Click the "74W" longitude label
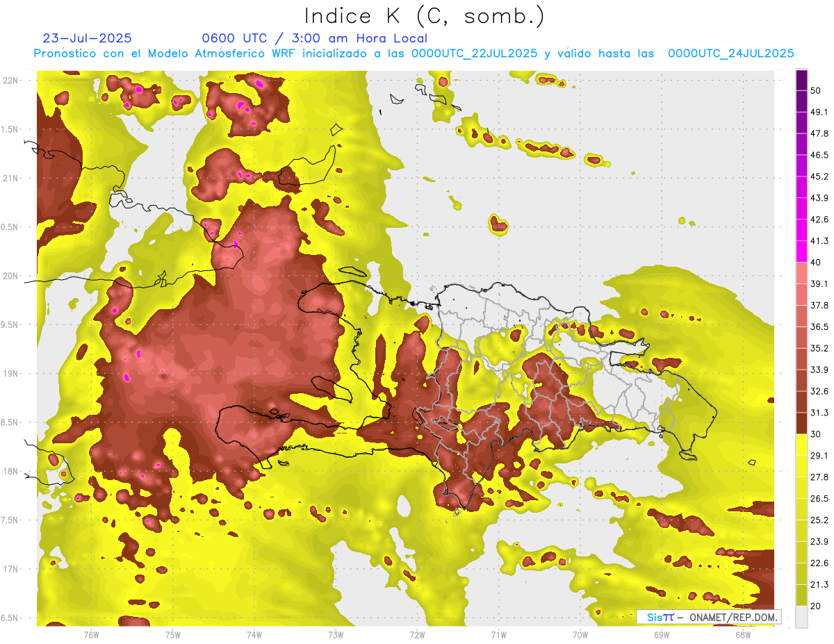Viewport: 834px width, 644px height. (x=254, y=634)
